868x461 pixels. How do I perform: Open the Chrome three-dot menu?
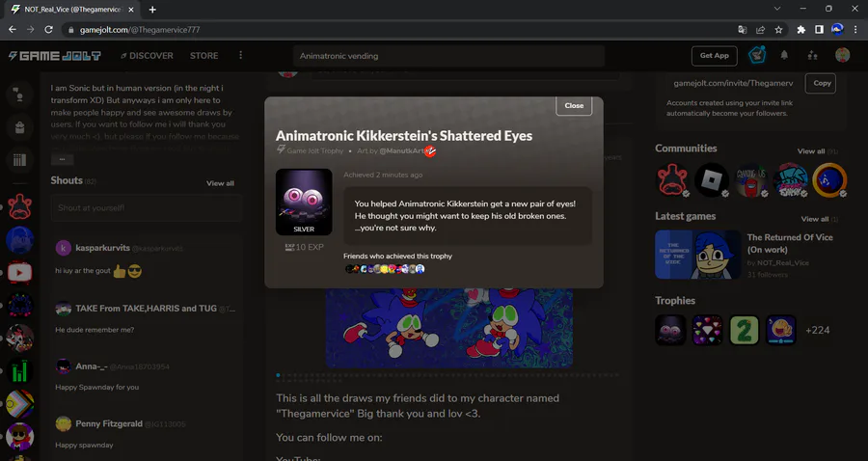pyautogui.click(x=854, y=30)
